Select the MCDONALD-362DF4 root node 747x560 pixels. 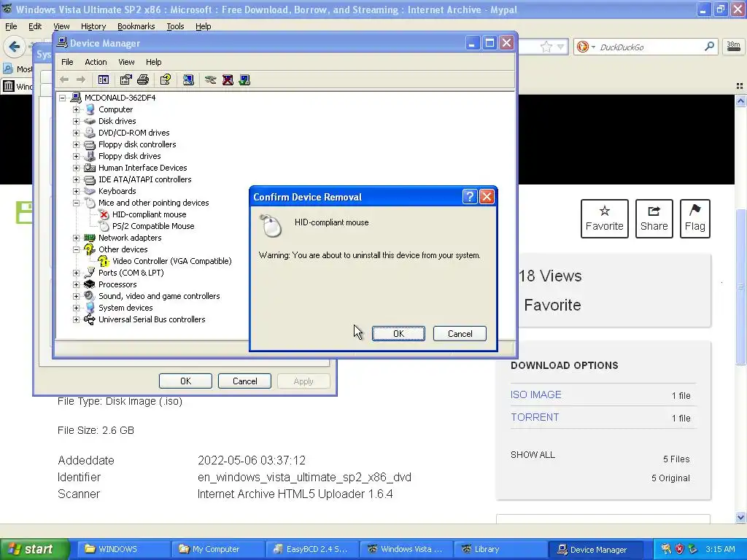coord(120,98)
